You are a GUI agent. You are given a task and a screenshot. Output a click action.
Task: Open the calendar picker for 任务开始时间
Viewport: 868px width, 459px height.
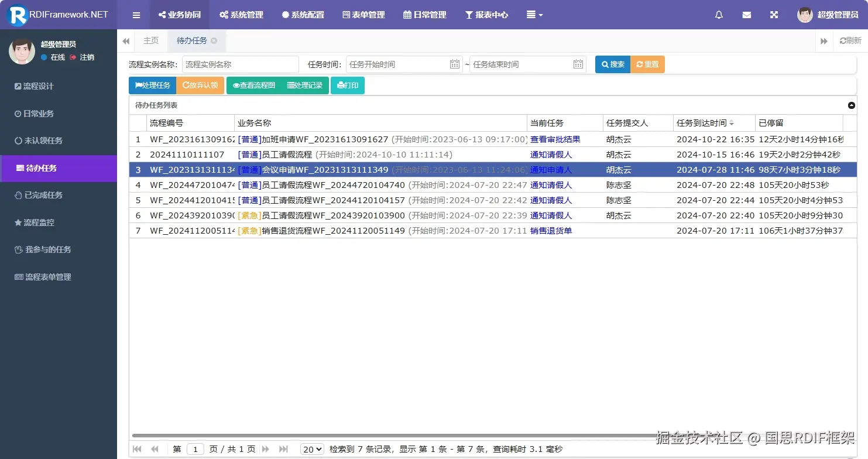(x=455, y=64)
